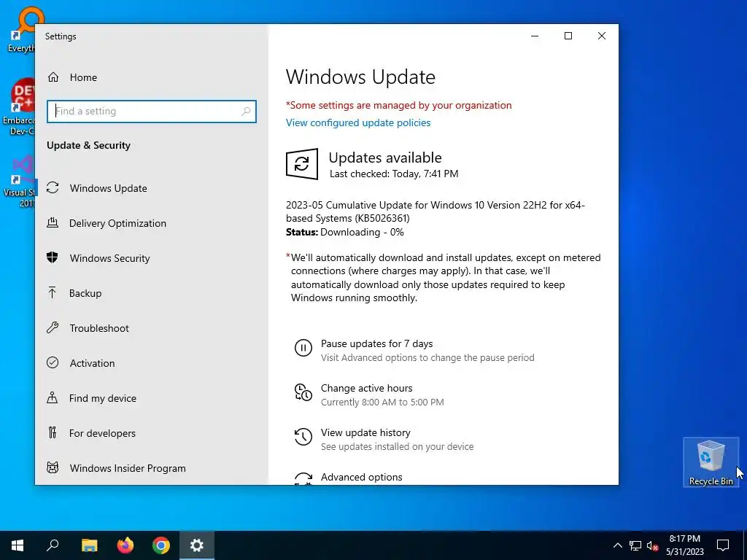The width and height of the screenshot is (747, 560).
Task: Click the Home house icon in Settings
Action: click(53, 77)
